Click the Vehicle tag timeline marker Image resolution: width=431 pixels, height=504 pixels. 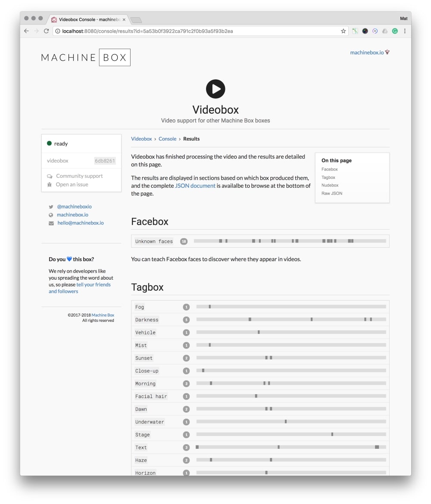point(259,332)
